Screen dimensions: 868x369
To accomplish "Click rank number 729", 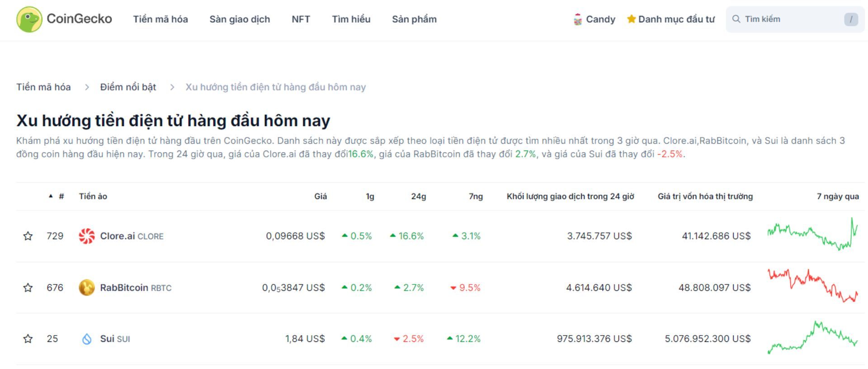I will click(55, 236).
